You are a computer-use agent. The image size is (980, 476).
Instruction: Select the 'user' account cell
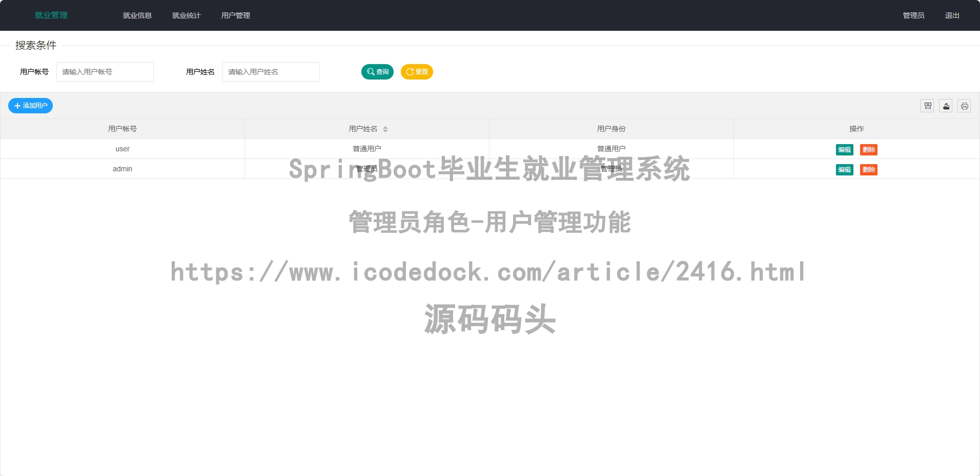[122, 149]
